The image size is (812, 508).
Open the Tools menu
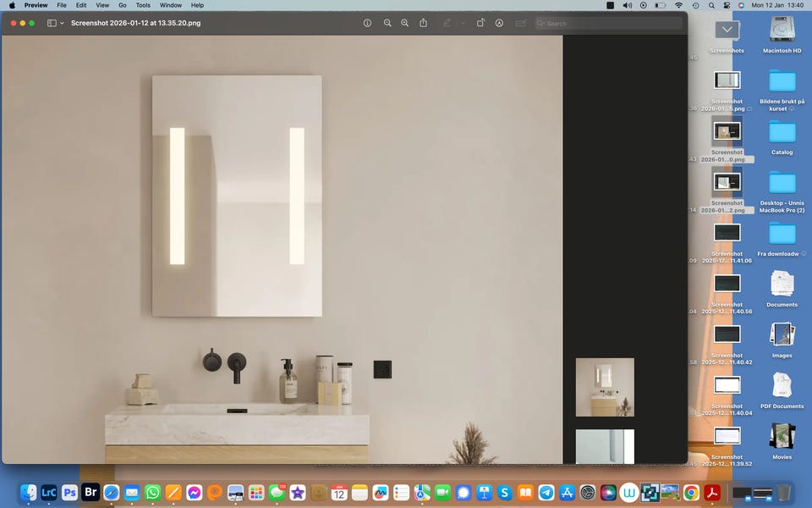(x=143, y=5)
